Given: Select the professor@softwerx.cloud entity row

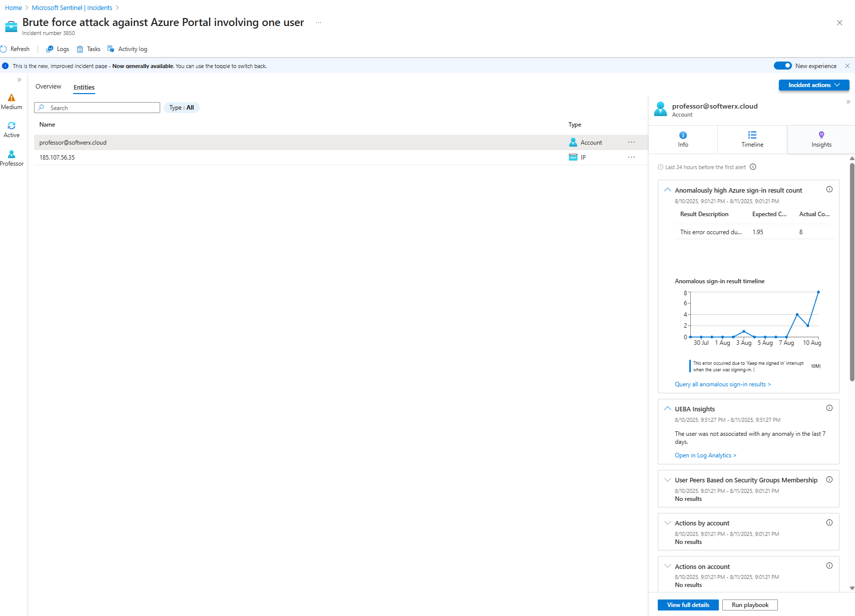Looking at the screenshot, I should tap(341, 143).
